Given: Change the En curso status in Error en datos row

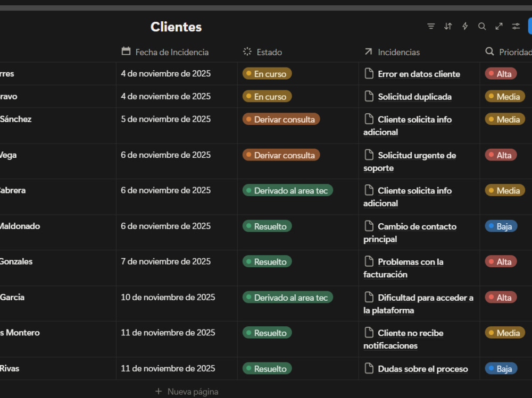Looking at the screenshot, I should click(x=267, y=73).
